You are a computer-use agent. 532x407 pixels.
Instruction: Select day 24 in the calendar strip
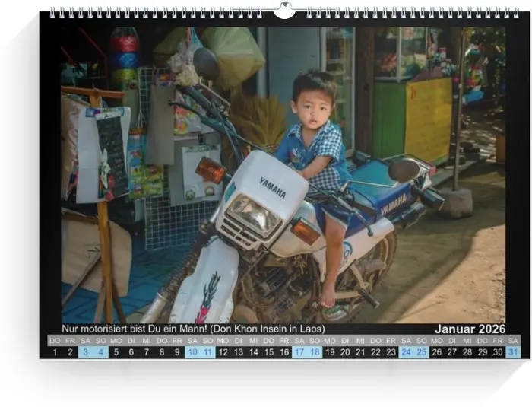coord(407,352)
